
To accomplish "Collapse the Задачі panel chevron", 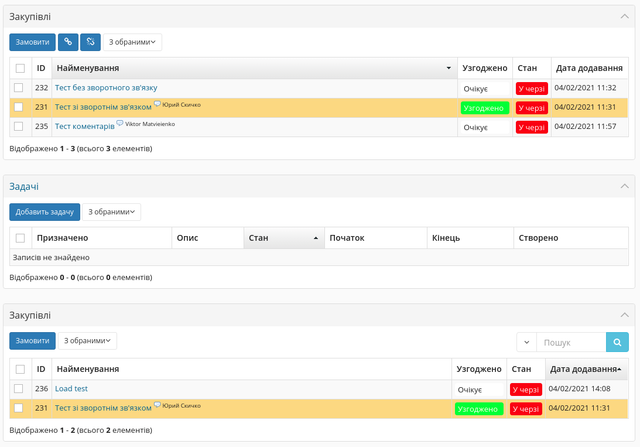I will (624, 186).
